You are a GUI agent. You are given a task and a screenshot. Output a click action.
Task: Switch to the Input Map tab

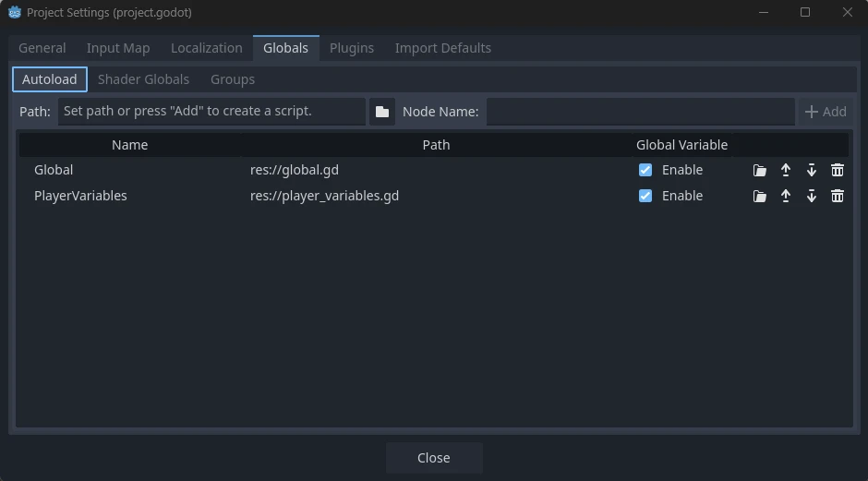(x=118, y=48)
